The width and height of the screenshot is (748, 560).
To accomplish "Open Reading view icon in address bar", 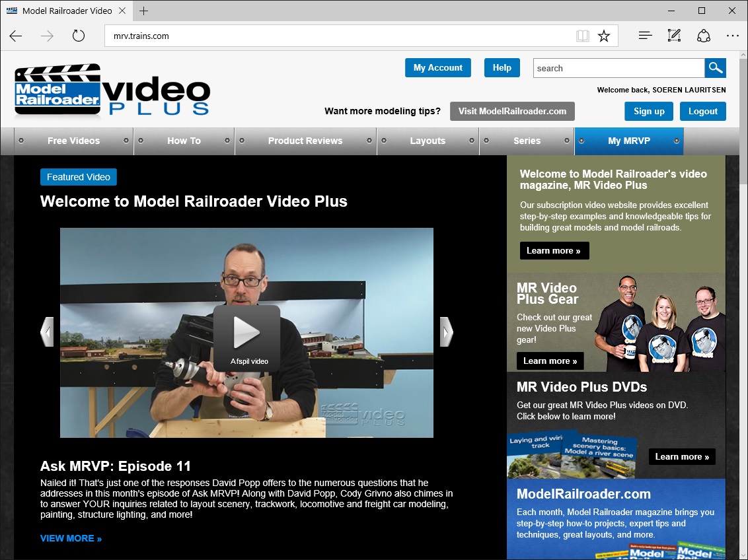I will (x=582, y=36).
